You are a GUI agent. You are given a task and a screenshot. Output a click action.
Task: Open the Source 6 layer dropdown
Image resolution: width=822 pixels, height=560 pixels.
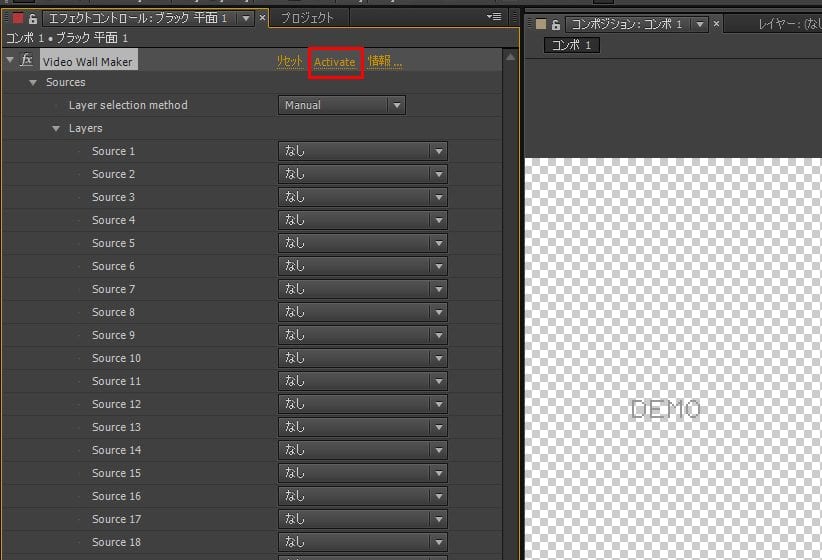363,266
